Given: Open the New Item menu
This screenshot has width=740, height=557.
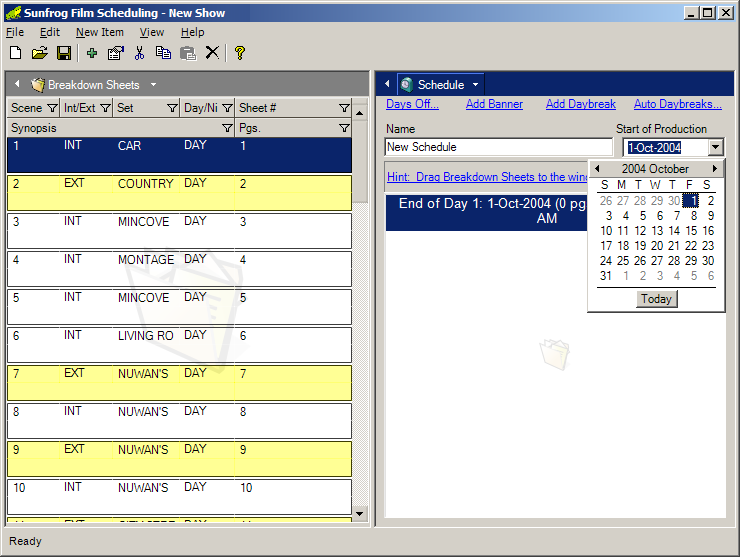Looking at the screenshot, I should point(100,32).
